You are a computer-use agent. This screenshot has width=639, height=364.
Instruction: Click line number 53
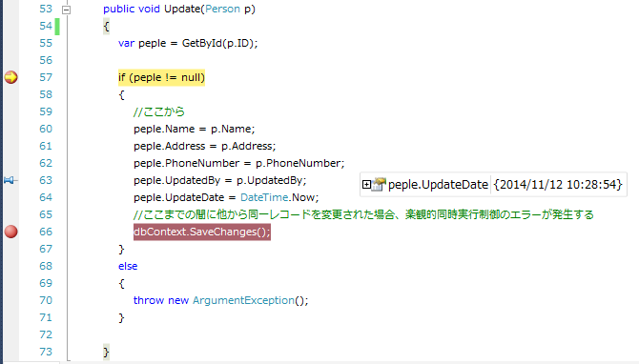pos(46,9)
